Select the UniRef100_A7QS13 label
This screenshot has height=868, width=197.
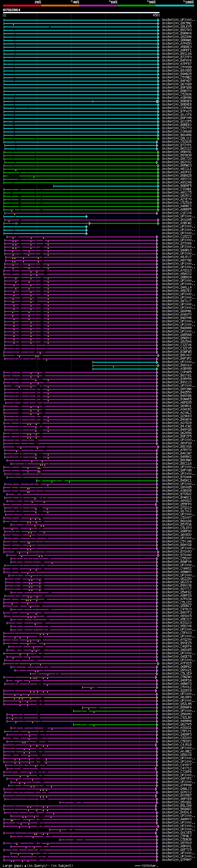click(176, 270)
